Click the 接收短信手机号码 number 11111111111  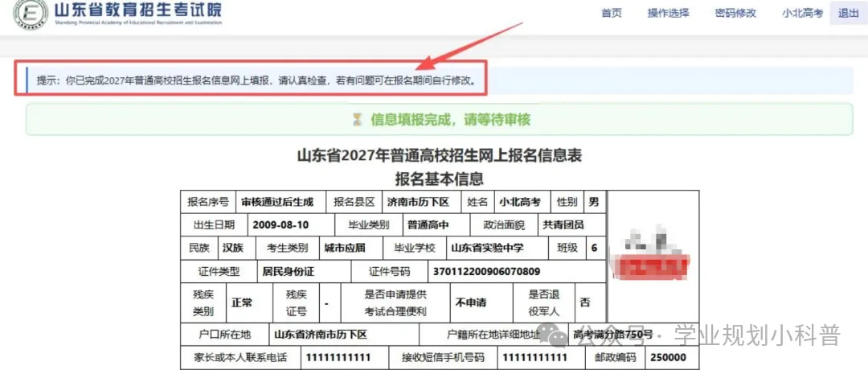click(534, 357)
